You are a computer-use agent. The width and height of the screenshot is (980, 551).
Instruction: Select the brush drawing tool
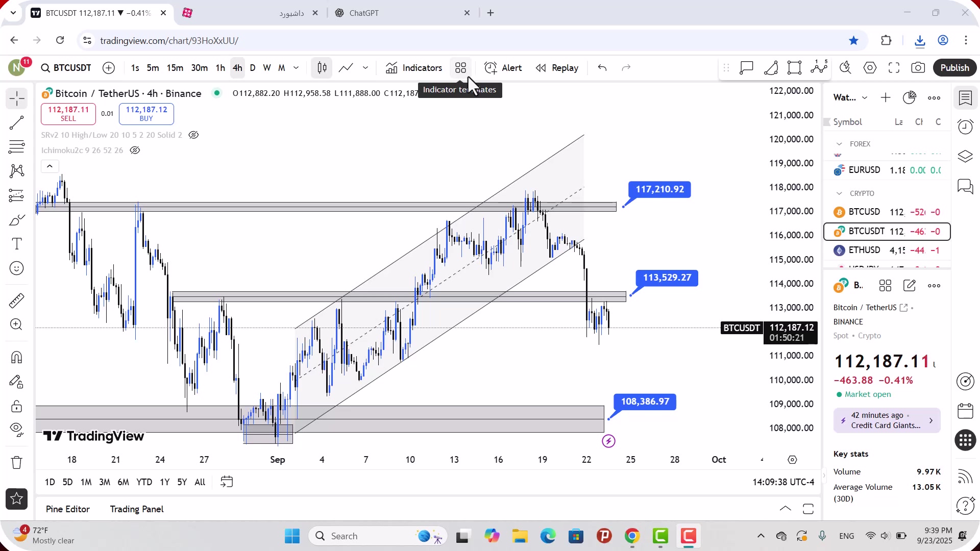[x=16, y=220]
